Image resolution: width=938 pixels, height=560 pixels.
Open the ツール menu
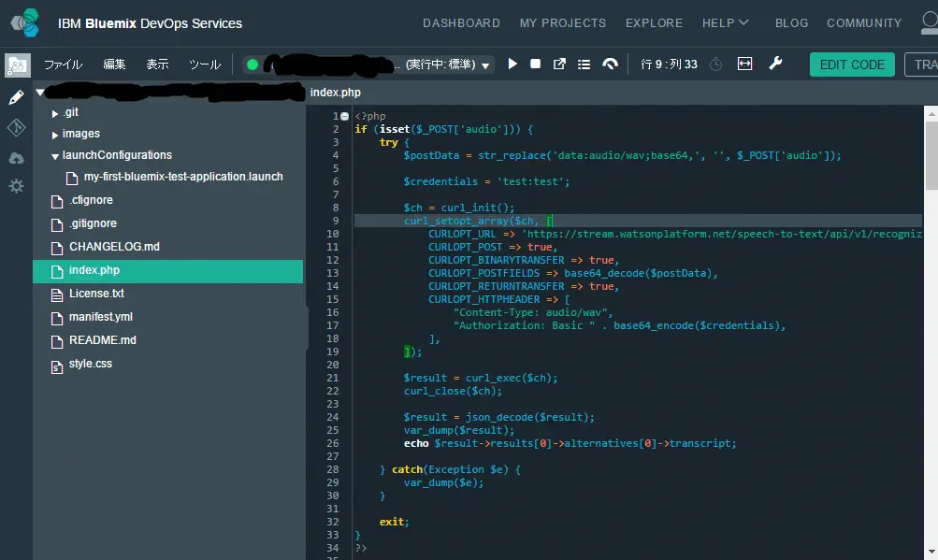tap(204, 65)
